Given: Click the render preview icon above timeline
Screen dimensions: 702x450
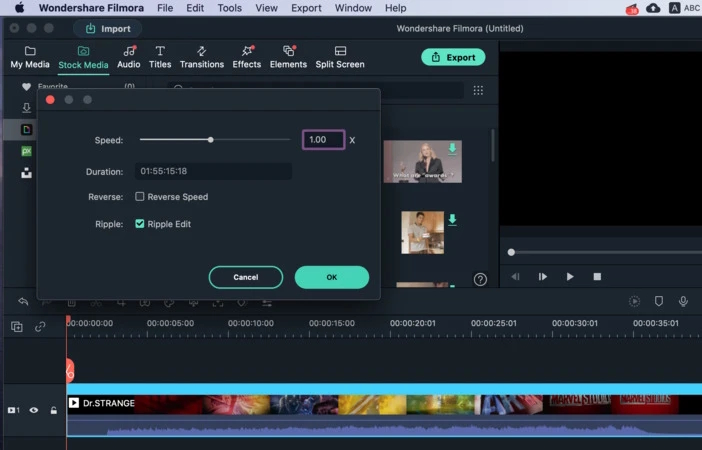Looking at the screenshot, I should (x=634, y=301).
